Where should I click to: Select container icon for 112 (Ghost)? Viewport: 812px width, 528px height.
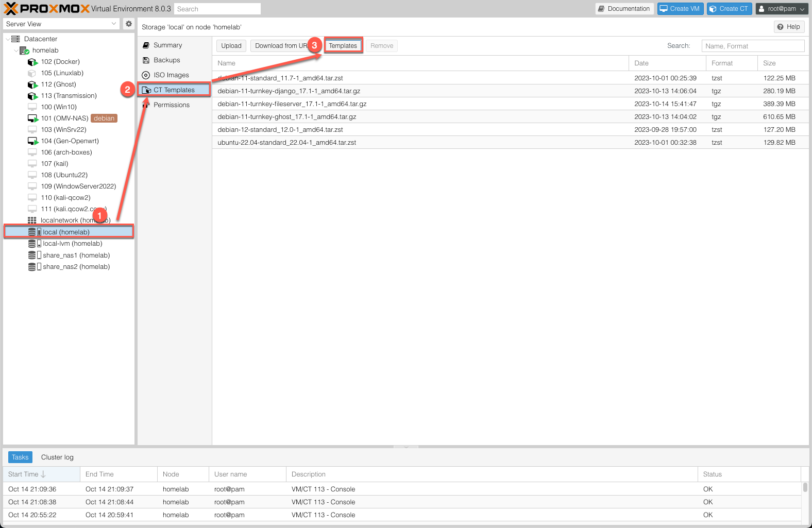tap(32, 84)
